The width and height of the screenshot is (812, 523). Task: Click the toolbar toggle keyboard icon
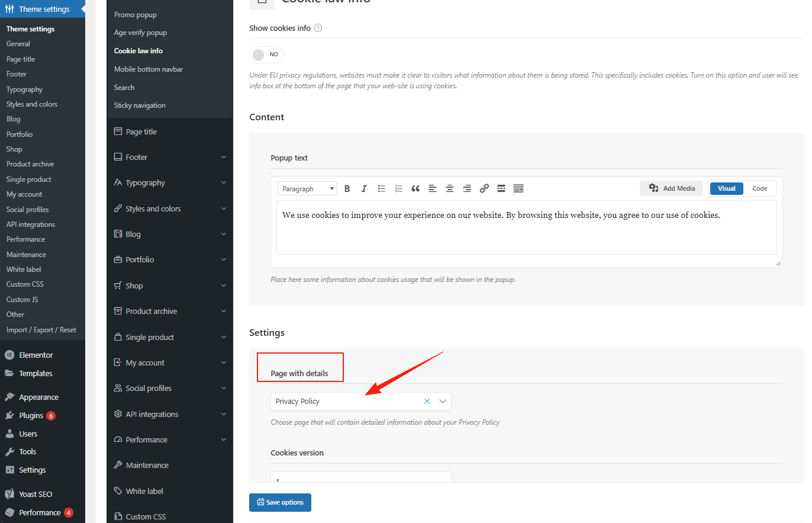pos(518,188)
